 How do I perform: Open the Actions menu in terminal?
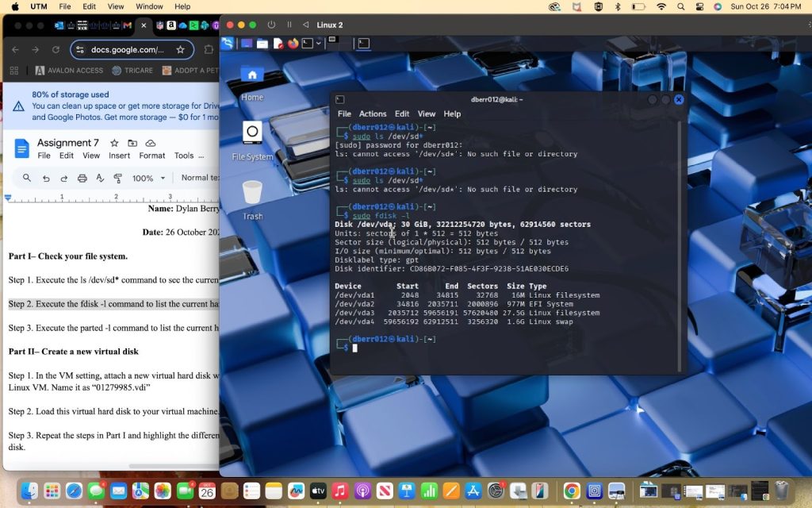[373, 114]
